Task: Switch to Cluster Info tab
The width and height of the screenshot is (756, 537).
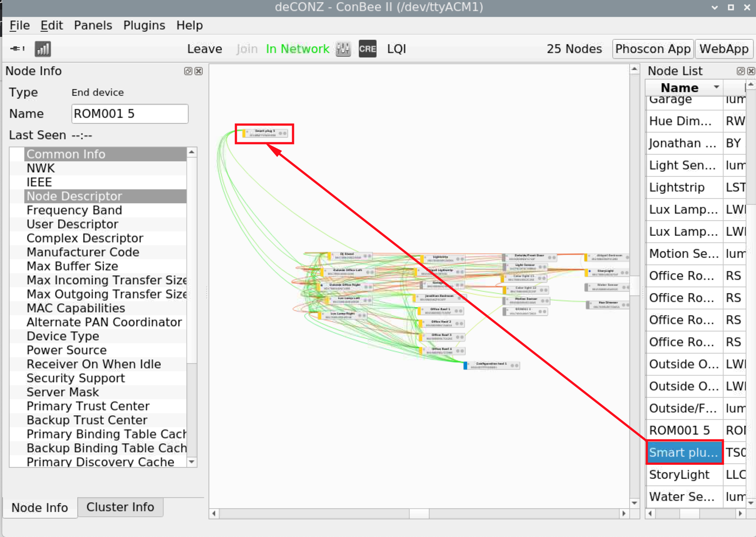Action: (120, 507)
